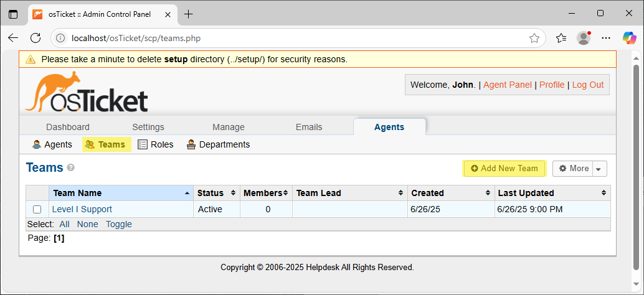Click the Add New Team button
The height and width of the screenshot is (295, 644).
[x=504, y=168]
